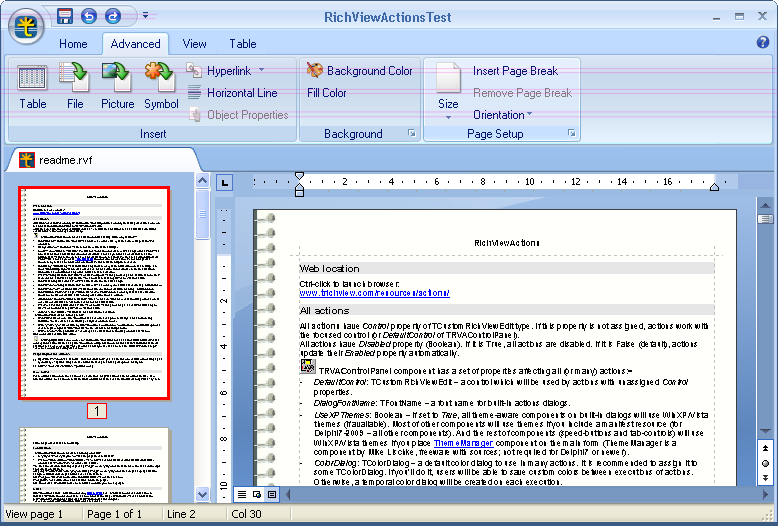Image resolution: width=778 pixels, height=526 pixels.
Task: Click the left indent square ruler marker
Action: point(299,193)
